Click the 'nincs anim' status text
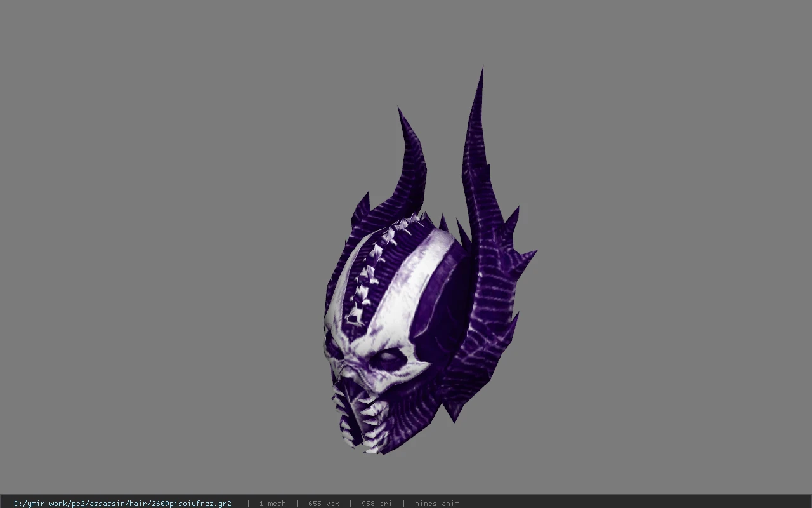Image resolution: width=812 pixels, height=508 pixels. click(437, 504)
